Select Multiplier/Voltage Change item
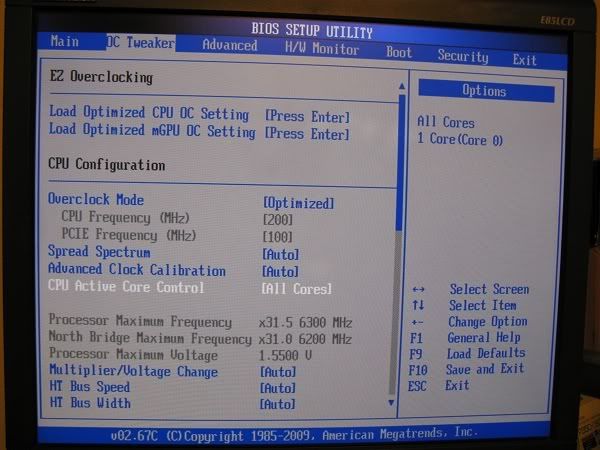Viewport: 600px width, 450px height. pyautogui.click(x=134, y=371)
